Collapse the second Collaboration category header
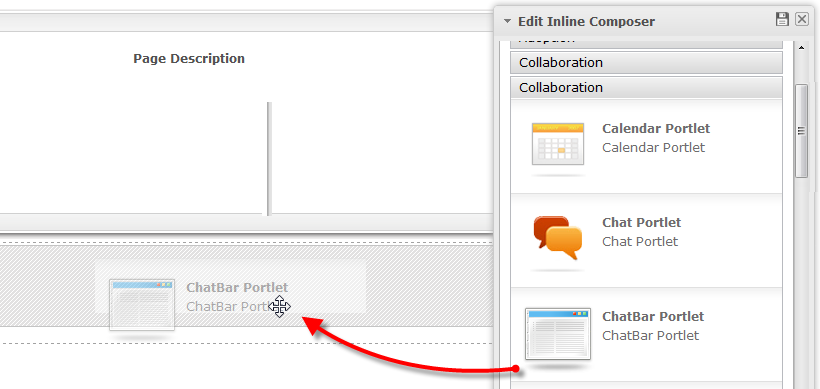820x389 pixels. (x=646, y=87)
